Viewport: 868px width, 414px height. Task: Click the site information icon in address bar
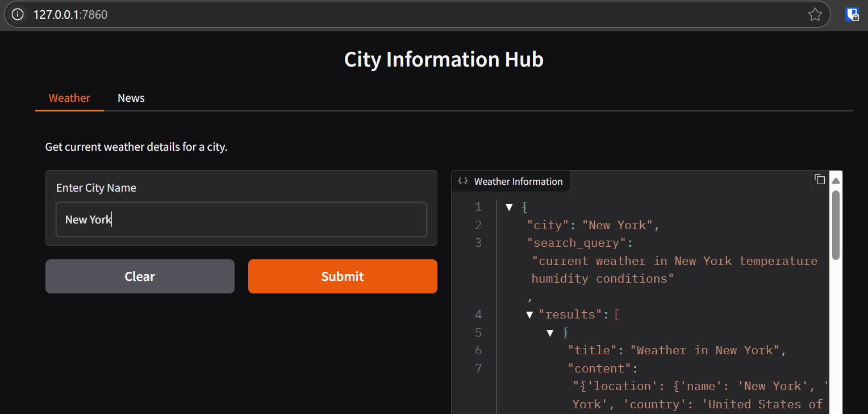pos(18,14)
